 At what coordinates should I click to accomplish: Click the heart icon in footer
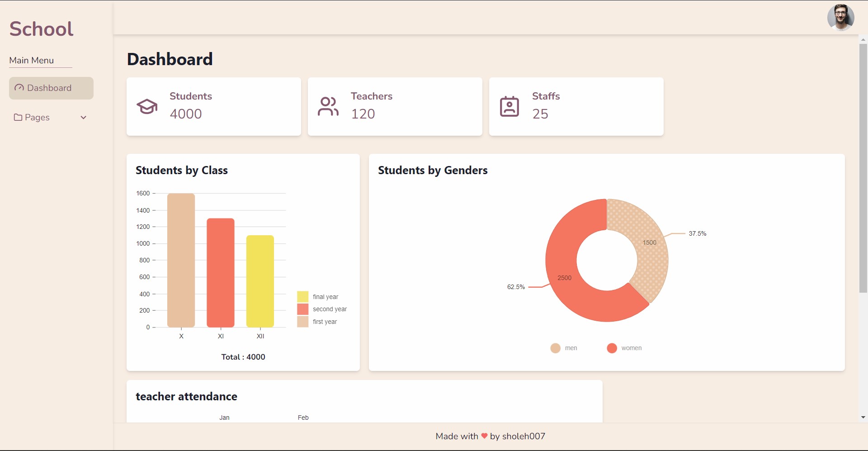pos(484,436)
